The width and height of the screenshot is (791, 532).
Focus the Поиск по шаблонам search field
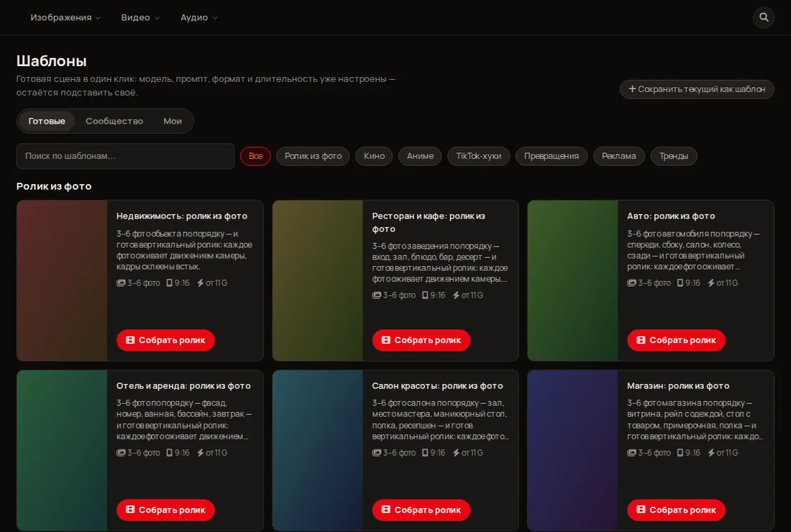[x=125, y=156]
